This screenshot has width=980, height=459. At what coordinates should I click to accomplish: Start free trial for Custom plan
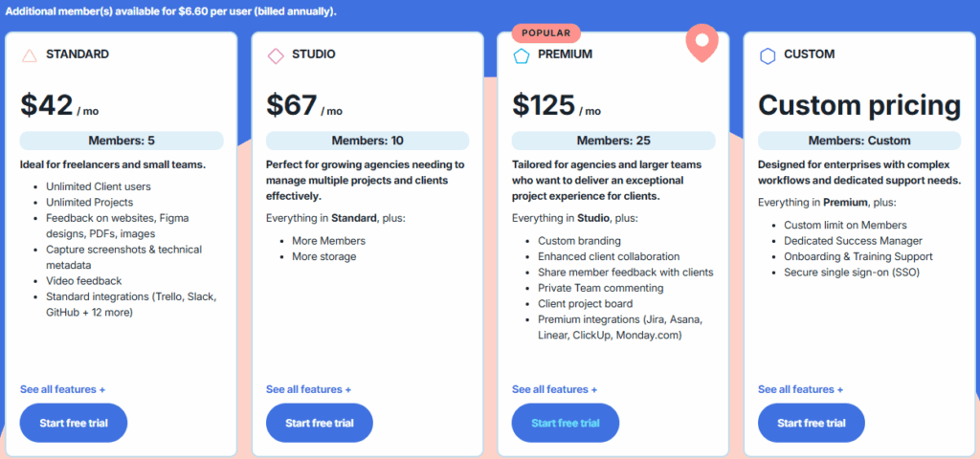[812, 423]
